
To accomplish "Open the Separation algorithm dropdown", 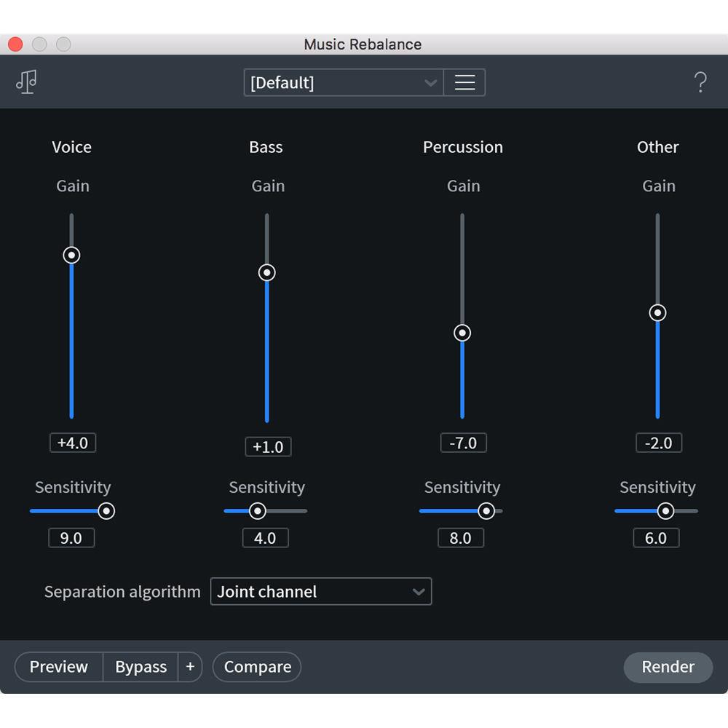I will pos(320,592).
